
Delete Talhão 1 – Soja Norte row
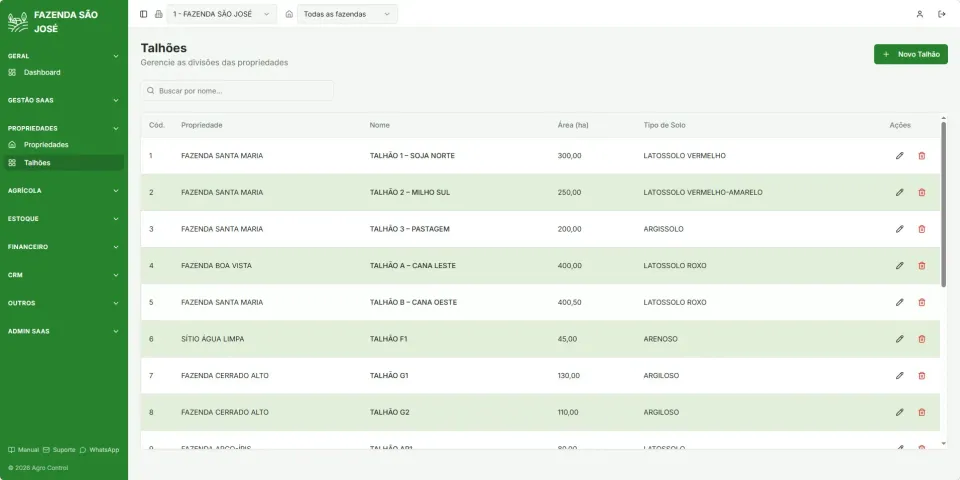click(x=921, y=156)
